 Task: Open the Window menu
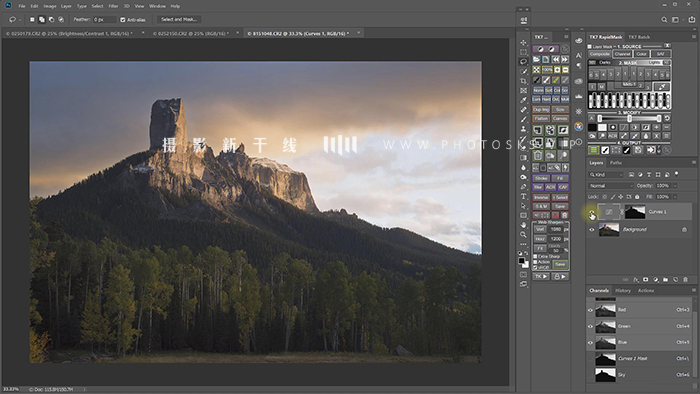point(157,6)
